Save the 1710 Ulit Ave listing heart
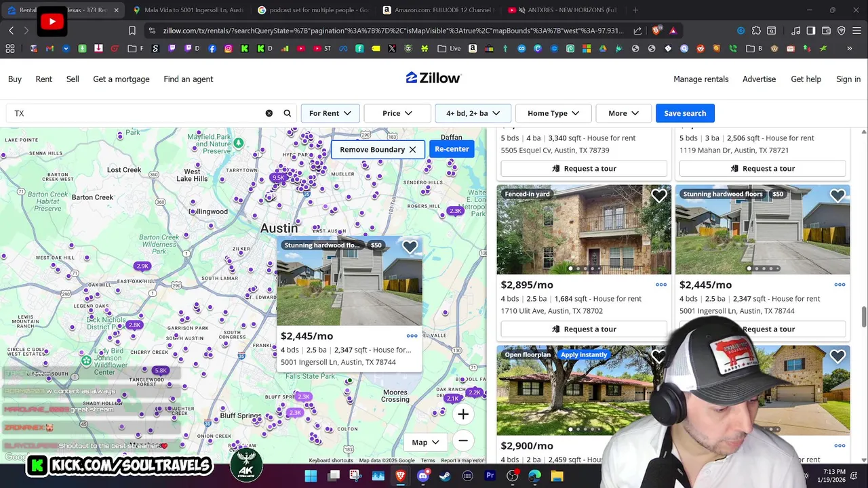This screenshot has width=868, height=488. pyautogui.click(x=659, y=196)
